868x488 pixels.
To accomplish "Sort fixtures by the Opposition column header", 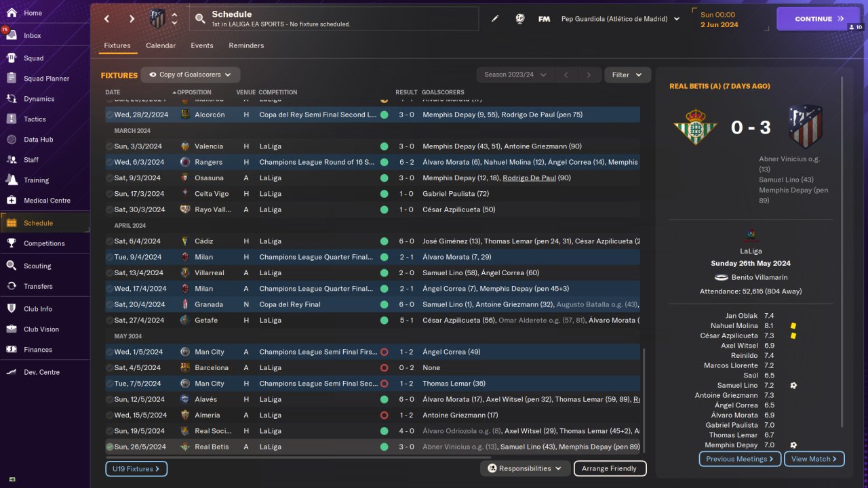I will click(x=194, y=92).
